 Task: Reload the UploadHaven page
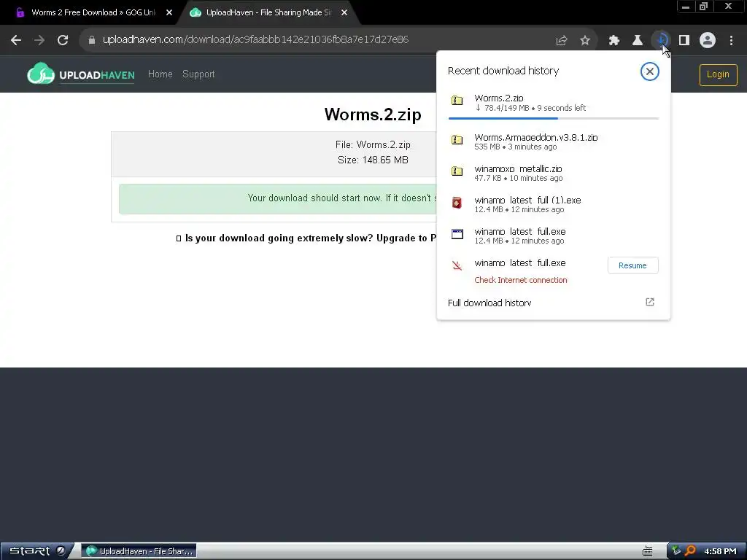[x=63, y=40]
